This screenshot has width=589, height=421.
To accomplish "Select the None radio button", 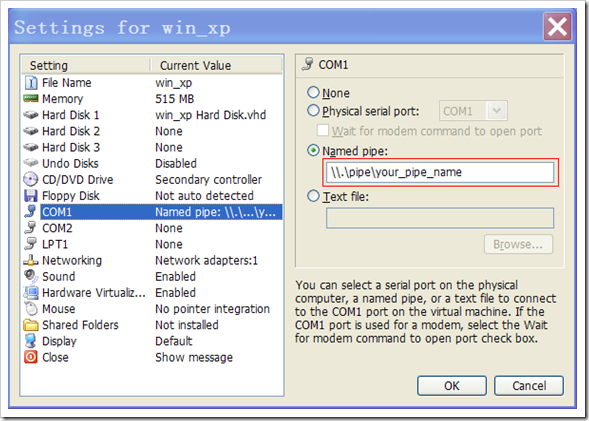I will coord(313,92).
